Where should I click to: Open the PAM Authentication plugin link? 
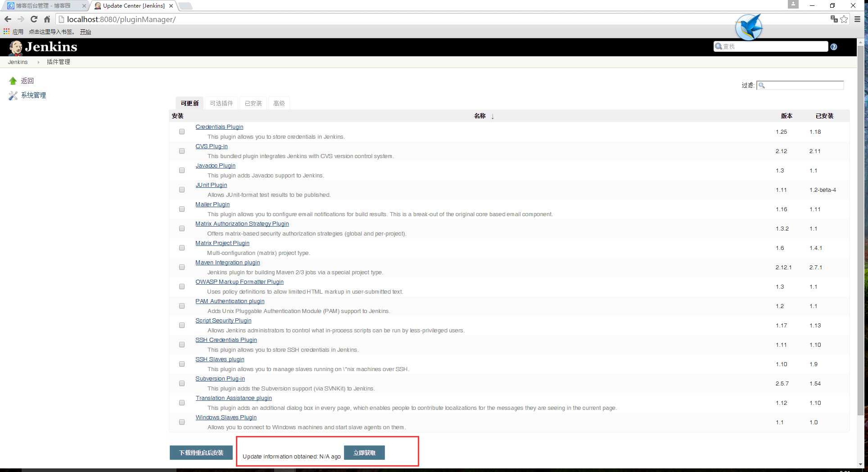pos(230,301)
